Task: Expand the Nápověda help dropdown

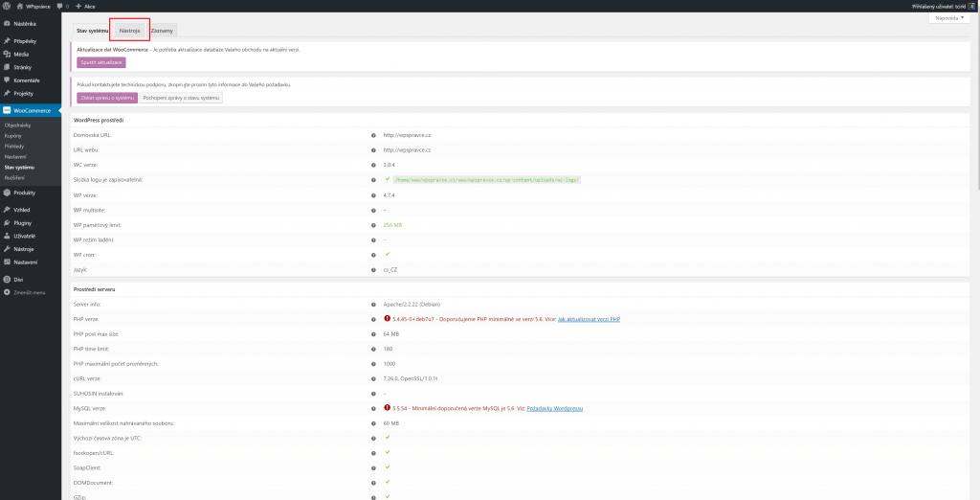Action: [950, 18]
